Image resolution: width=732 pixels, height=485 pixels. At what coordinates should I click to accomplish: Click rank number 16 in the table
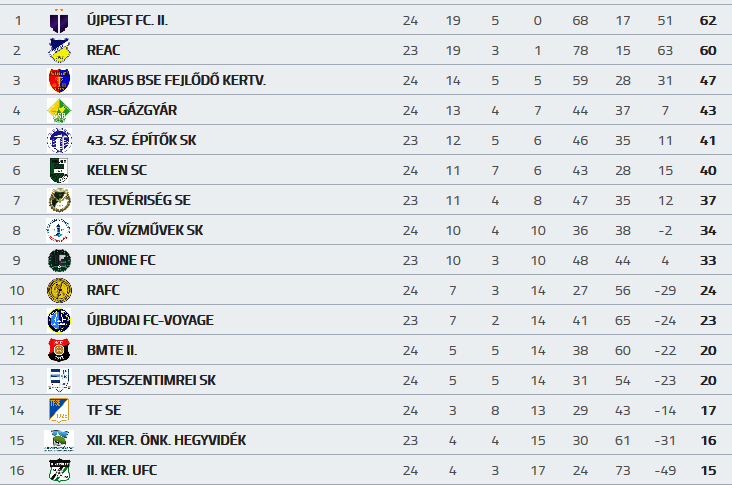point(17,470)
